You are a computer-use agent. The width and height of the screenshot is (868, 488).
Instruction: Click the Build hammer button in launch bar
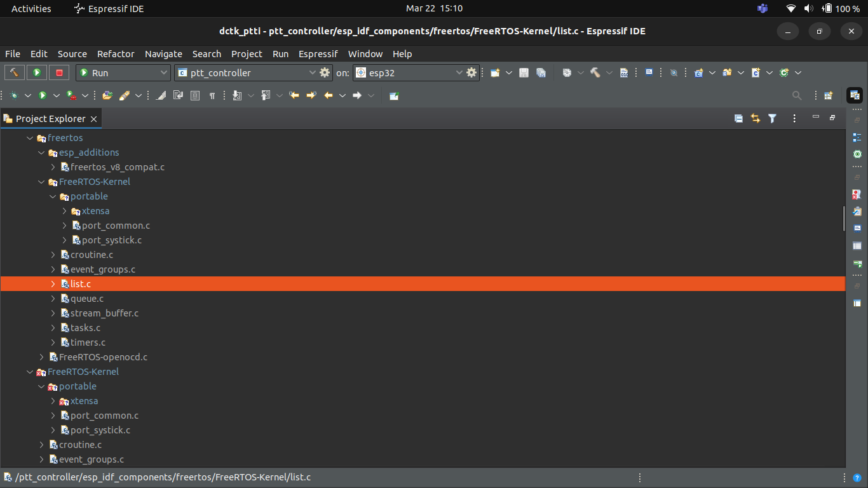pyautogui.click(x=14, y=73)
